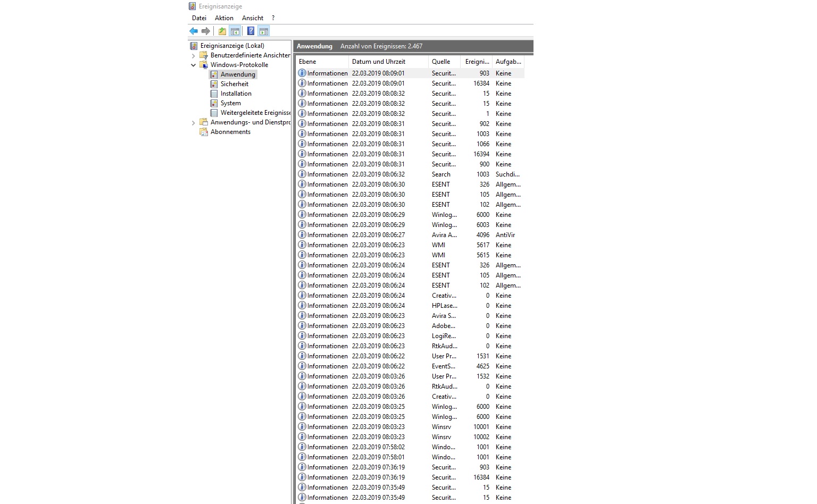
Task: Click the Installation log icon
Action: pos(214,94)
